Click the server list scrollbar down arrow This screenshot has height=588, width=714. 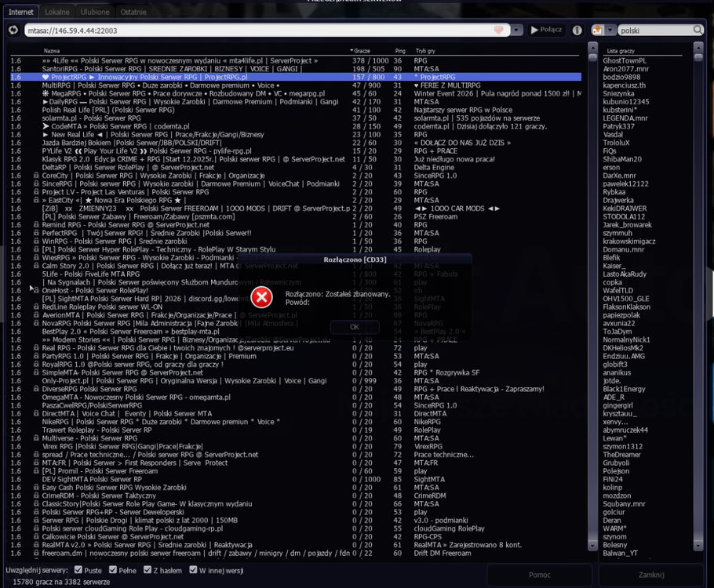pyautogui.click(x=592, y=545)
